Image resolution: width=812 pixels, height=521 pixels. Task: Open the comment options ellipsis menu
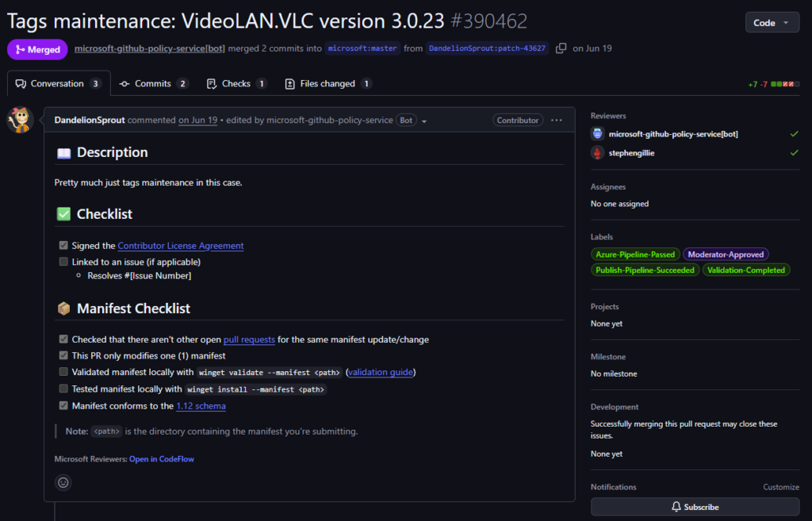(x=557, y=121)
